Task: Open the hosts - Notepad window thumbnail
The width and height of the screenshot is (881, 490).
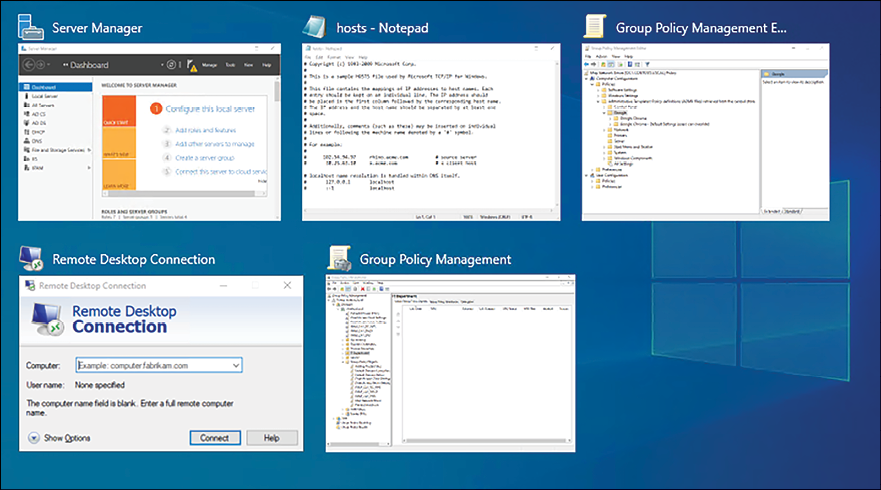Action: coord(431,132)
